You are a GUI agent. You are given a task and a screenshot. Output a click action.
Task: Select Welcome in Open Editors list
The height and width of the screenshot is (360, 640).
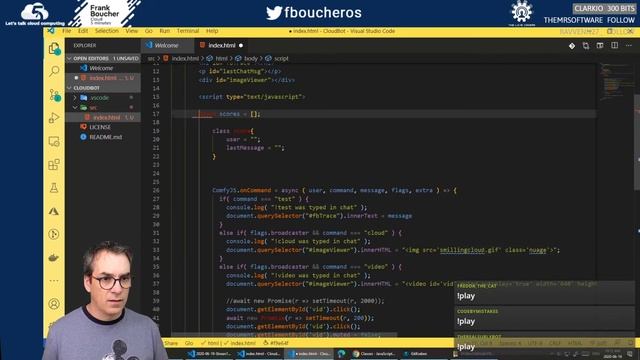103,68
